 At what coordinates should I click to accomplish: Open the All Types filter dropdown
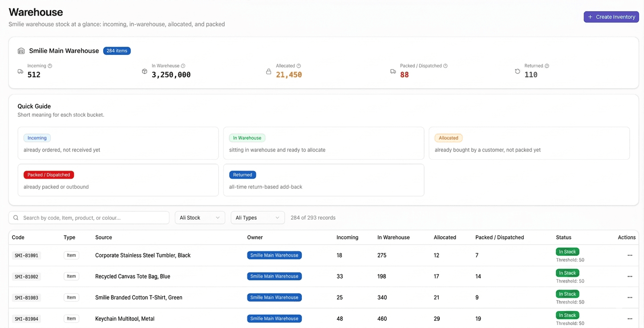click(258, 217)
